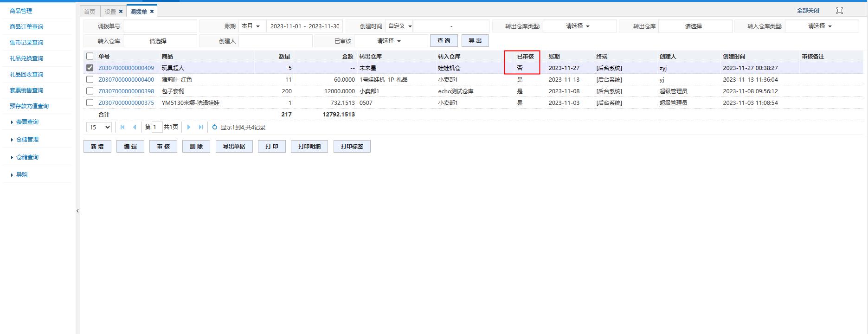Check the row Z0307000000000400 checkbox

tap(90, 79)
